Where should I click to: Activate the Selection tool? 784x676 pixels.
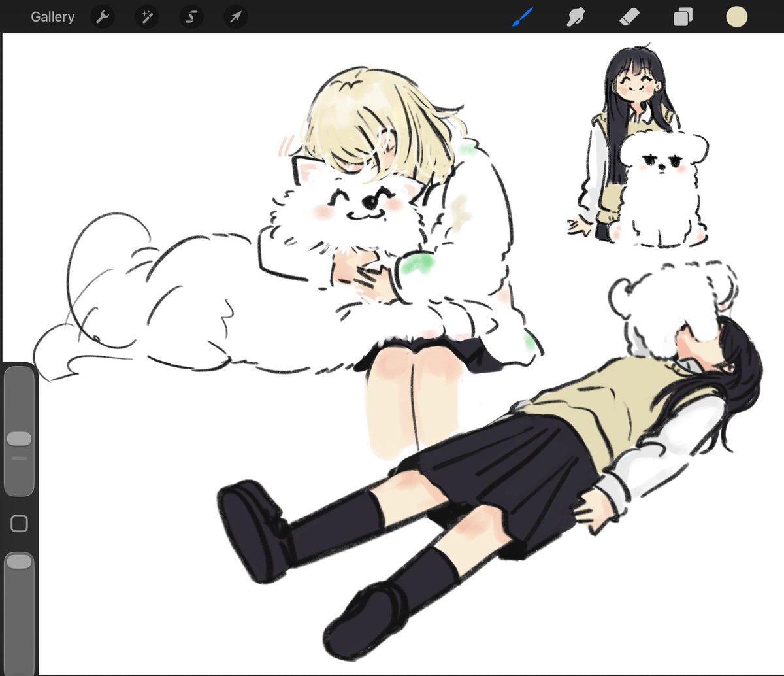click(191, 17)
